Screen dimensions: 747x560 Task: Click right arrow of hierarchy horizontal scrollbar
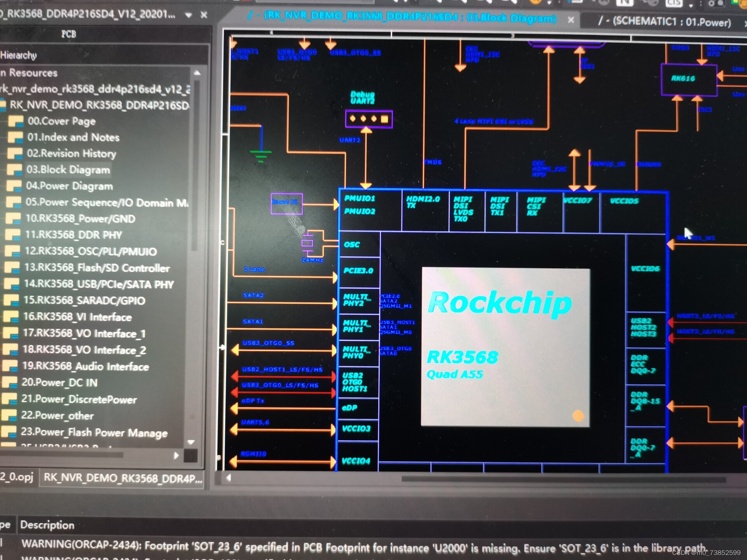tap(176, 455)
